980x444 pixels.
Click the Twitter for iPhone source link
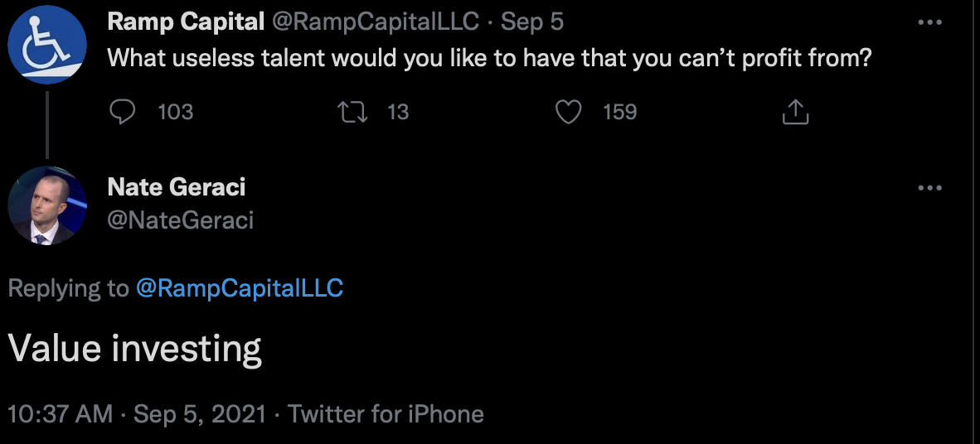tap(386, 413)
